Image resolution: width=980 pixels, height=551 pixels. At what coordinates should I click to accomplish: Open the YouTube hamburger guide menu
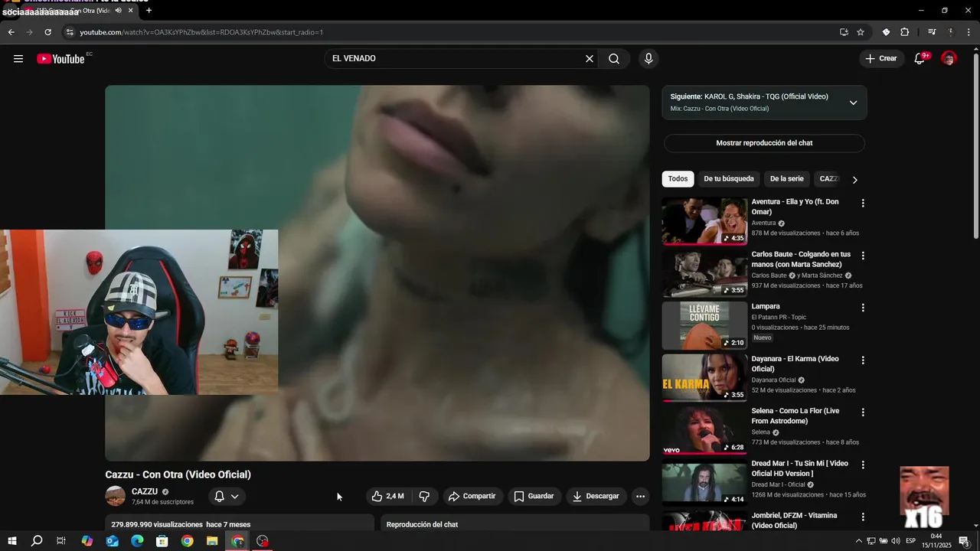tap(18, 59)
